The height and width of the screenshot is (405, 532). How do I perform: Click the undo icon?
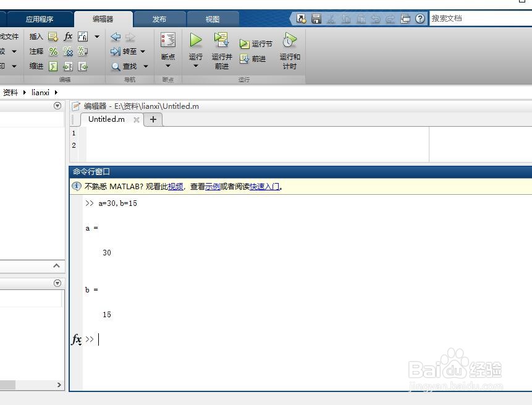[x=376, y=19]
